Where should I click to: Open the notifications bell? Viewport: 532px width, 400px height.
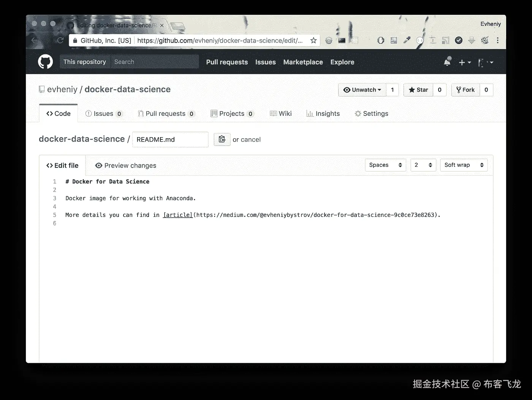(447, 62)
